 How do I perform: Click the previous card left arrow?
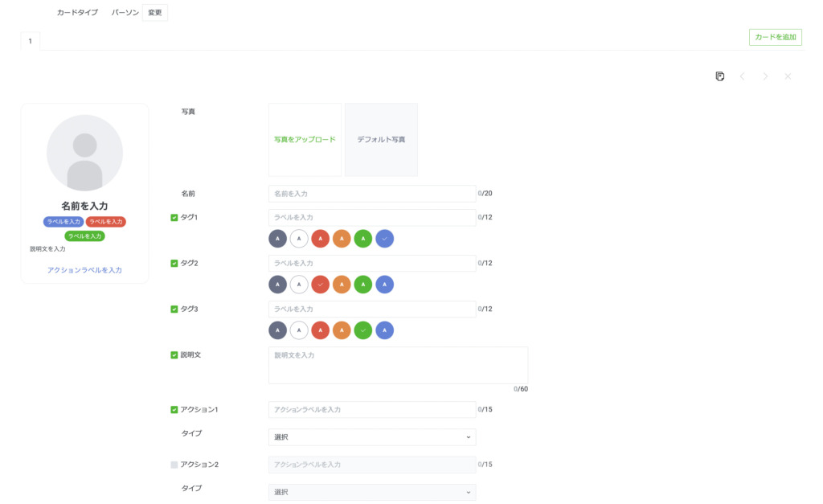(x=743, y=76)
